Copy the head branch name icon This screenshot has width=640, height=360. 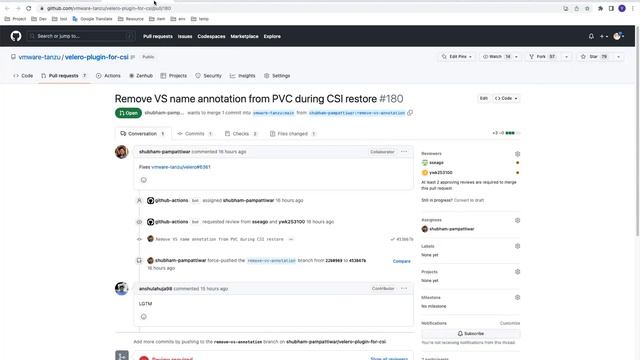[x=410, y=113]
